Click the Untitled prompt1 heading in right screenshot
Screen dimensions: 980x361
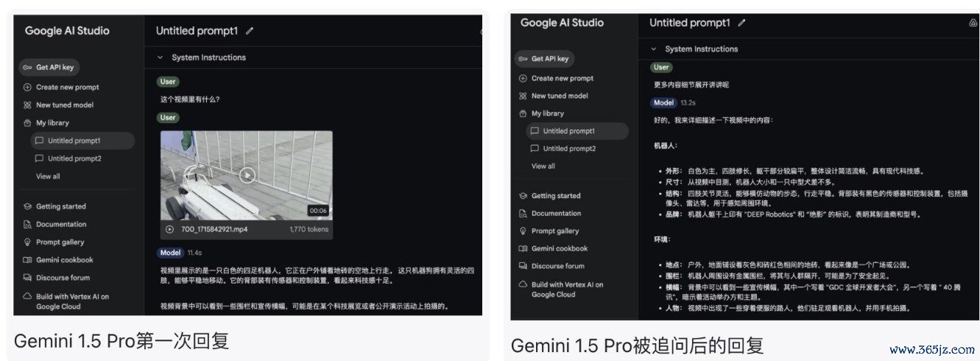pyautogui.click(x=690, y=23)
